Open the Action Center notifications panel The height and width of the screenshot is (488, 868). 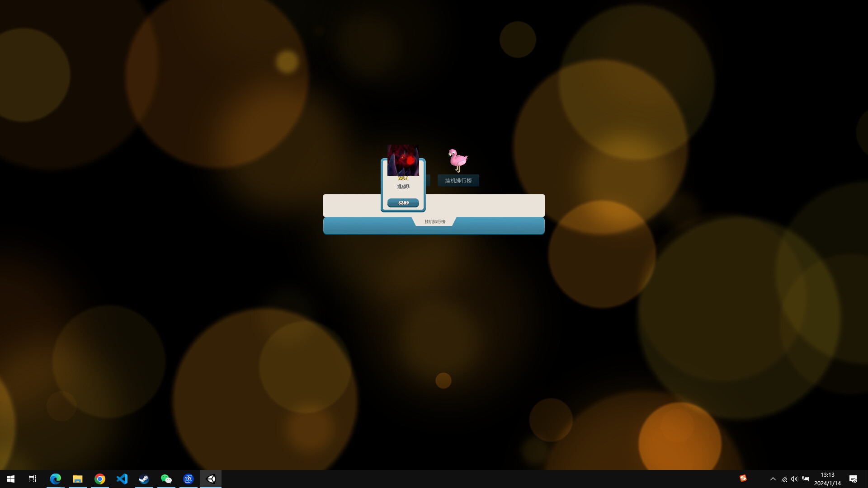point(854,479)
